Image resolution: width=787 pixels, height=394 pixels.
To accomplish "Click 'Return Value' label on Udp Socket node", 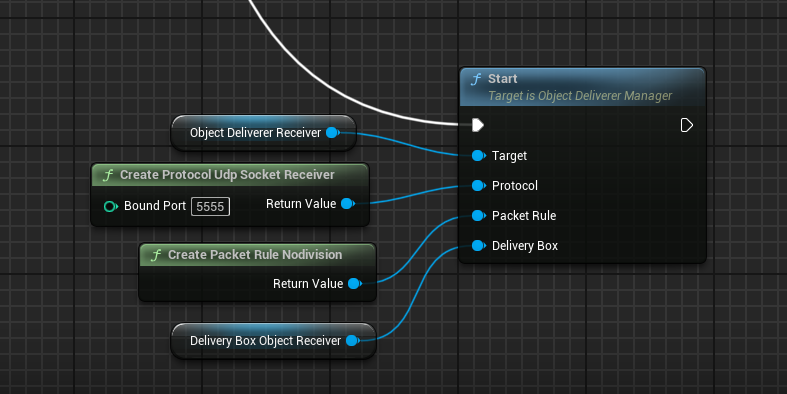I will [301, 204].
